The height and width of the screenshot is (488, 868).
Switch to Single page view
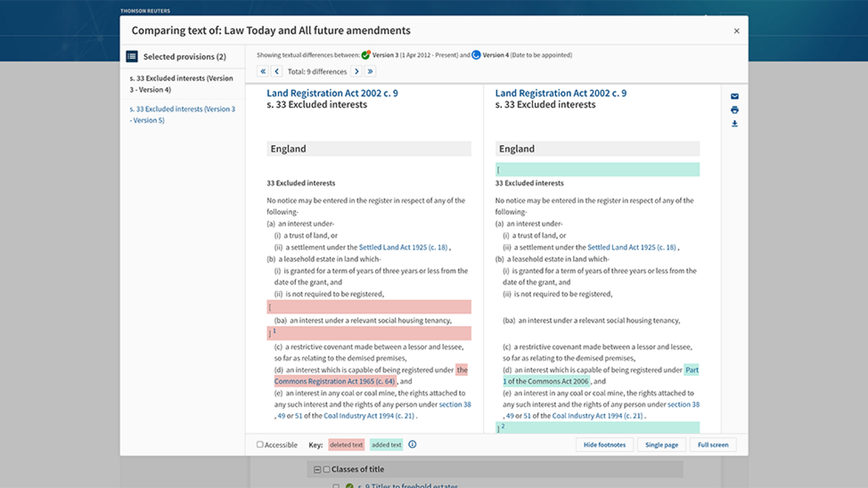pos(661,445)
